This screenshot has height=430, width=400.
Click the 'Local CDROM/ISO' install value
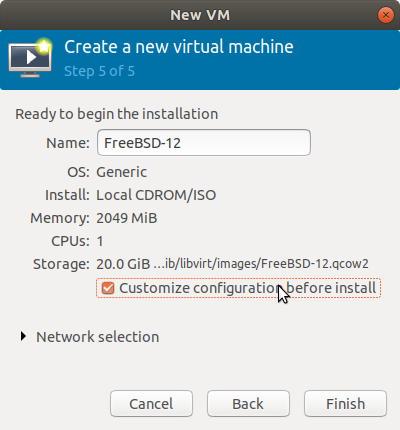pos(156,195)
